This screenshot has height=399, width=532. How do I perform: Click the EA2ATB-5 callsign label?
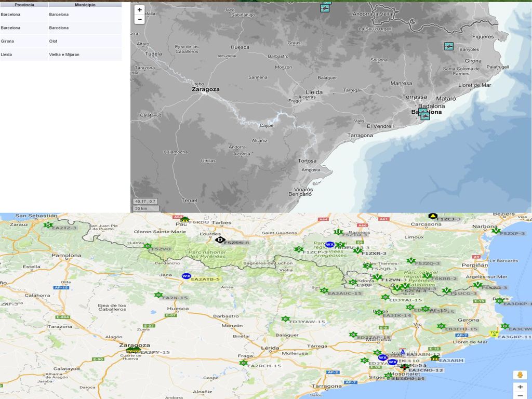coord(205,279)
